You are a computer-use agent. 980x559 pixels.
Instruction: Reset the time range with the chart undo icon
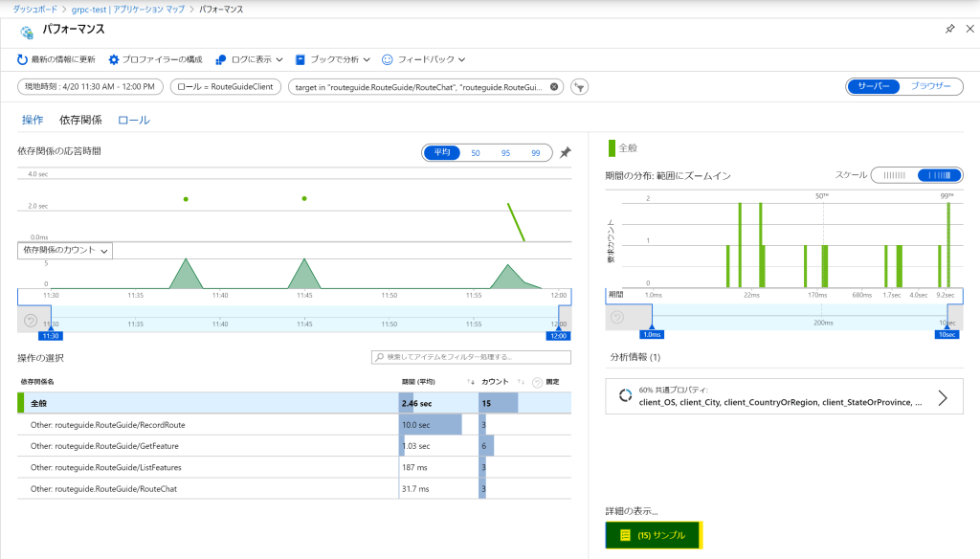click(31, 319)
